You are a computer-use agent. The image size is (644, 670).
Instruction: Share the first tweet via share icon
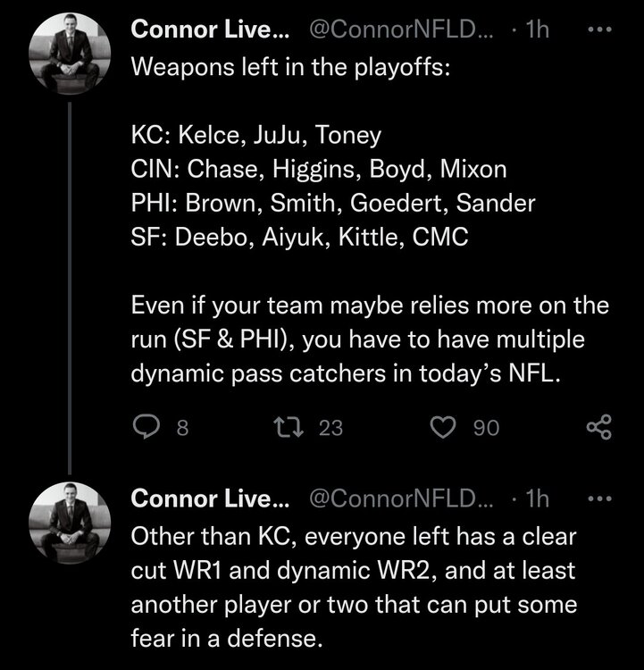click(x=598, y=429)
